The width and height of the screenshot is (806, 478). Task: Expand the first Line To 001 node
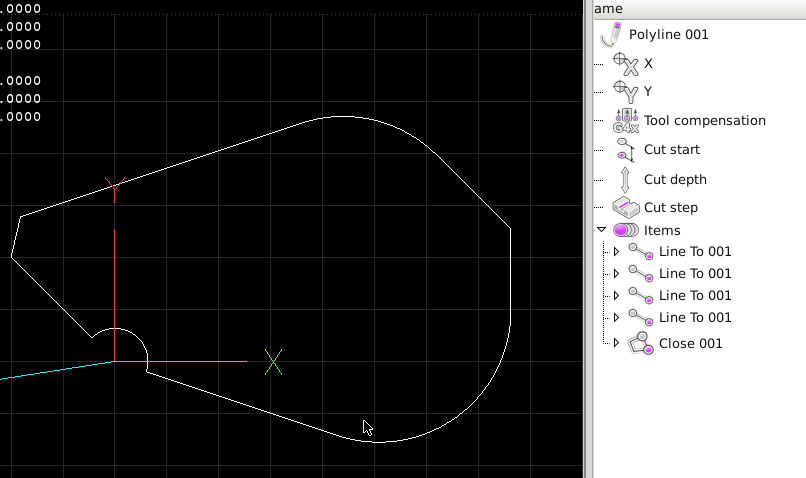[x=616, y=252]
